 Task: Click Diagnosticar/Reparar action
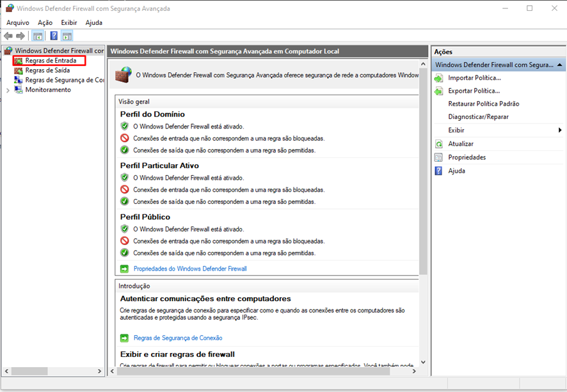pyautogui.click(x=479, y=116)
